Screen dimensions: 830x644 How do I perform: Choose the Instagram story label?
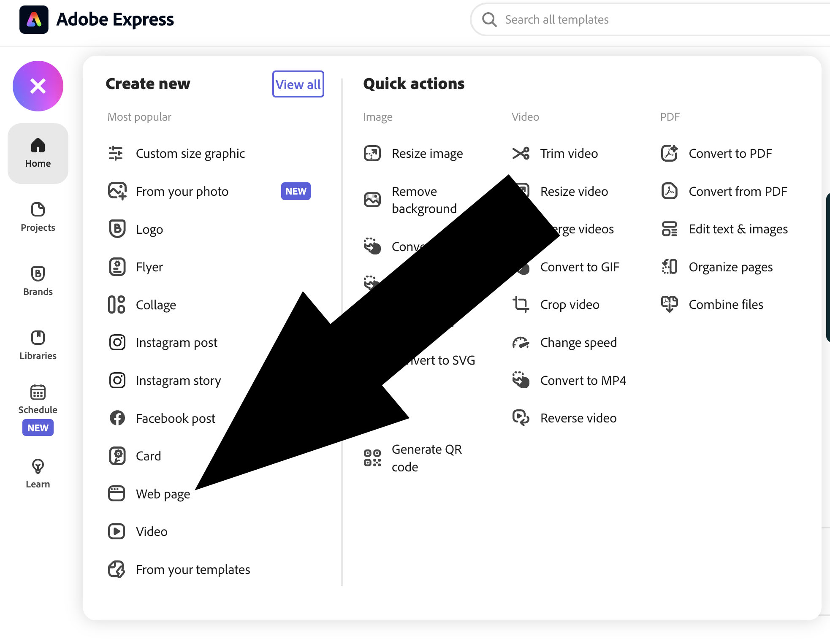179,381
